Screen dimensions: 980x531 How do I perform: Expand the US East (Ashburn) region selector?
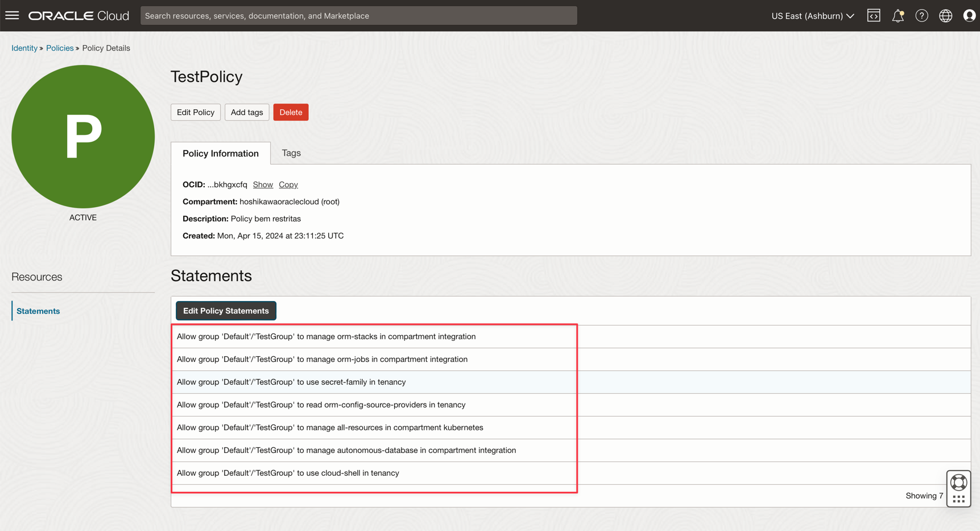[813, 16]
